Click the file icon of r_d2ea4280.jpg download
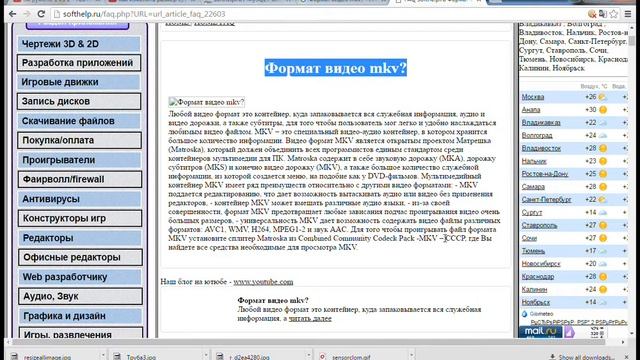The height and width of the screenshot is (360, 640). (x=220, y=357)
